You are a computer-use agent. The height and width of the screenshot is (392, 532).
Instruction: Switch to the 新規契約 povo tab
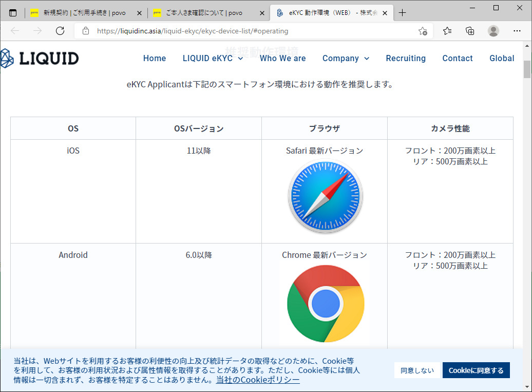coord(84,13)
